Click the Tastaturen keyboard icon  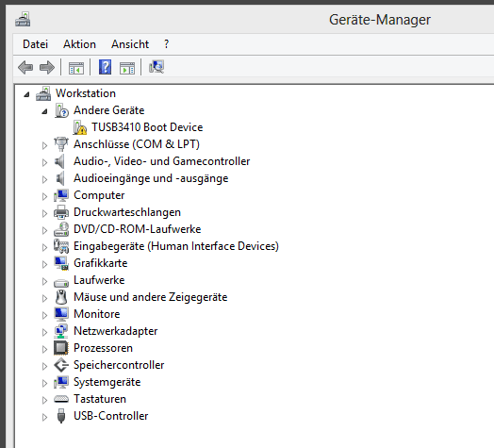61,399
